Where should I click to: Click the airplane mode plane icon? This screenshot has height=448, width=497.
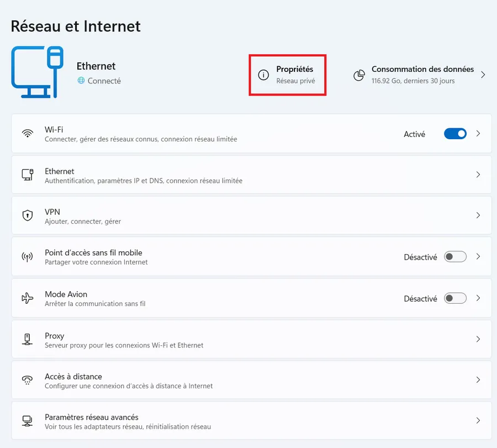click(x=27, y=298)
